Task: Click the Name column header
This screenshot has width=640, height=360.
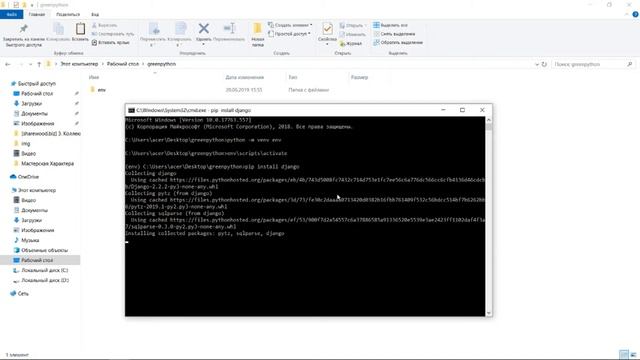Action: pos(94,77)
